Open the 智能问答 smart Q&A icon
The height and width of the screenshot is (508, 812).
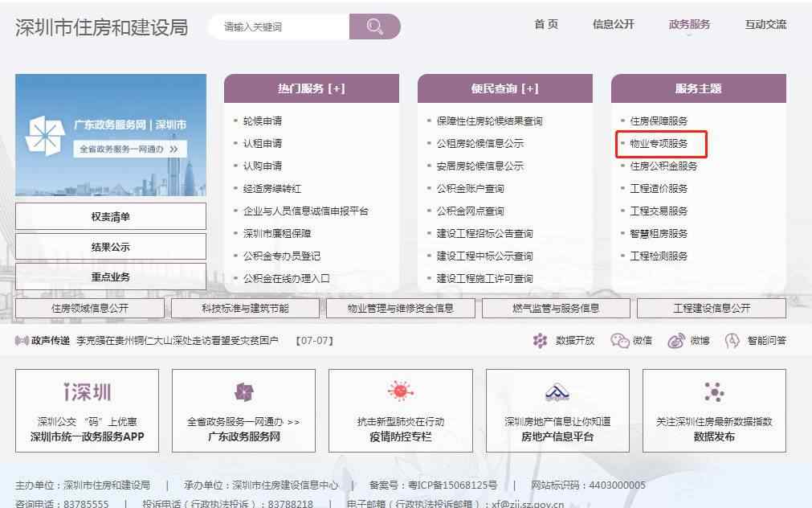pyautogui.click(x=732, y=341)
